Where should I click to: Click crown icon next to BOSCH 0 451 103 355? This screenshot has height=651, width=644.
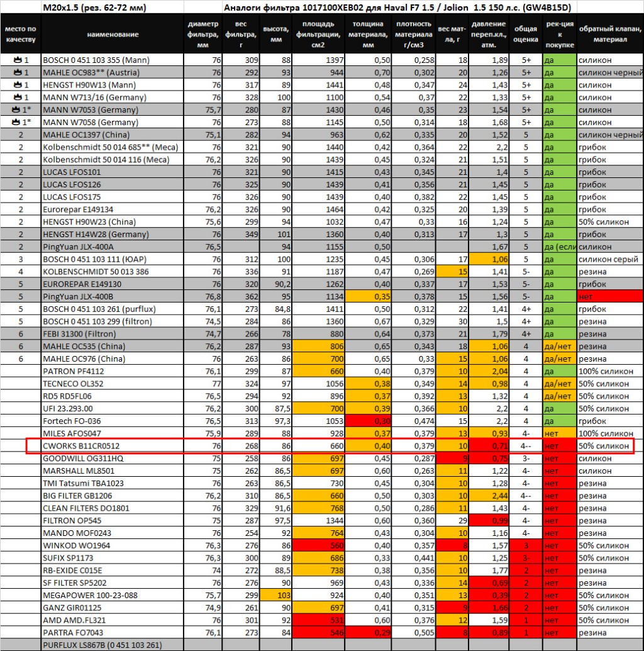coord(18,60)
